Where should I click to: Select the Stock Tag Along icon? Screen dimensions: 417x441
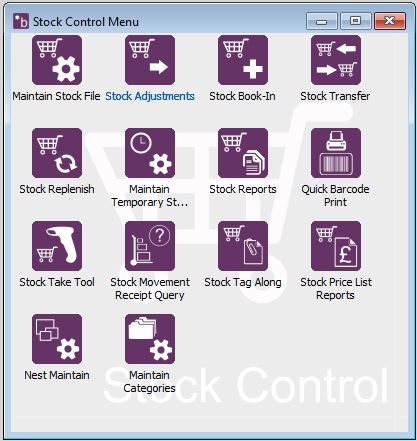tap(243, 246)
